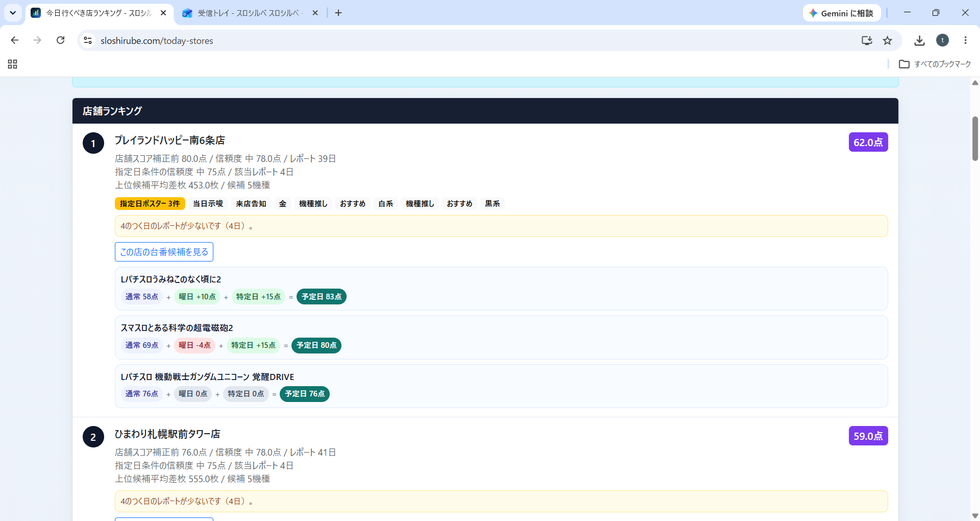Click the address bar URL field
This screenshot has width=980, height=521.
pos(470,40)
